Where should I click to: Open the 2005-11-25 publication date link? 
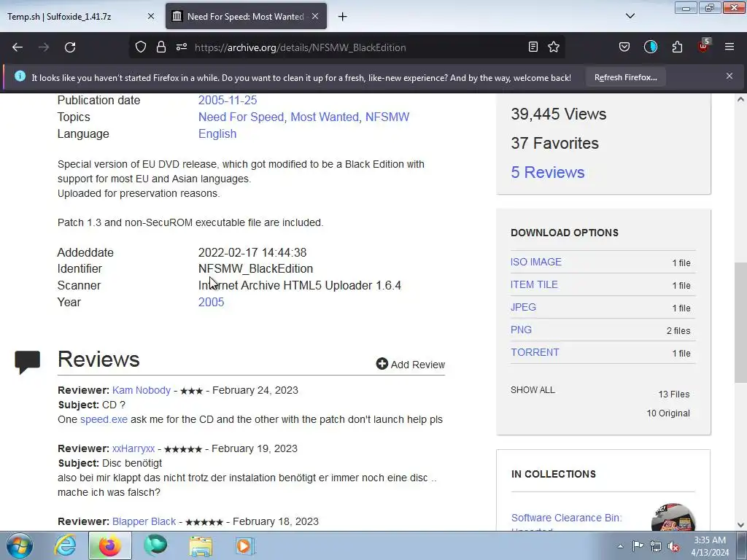coord(228,100)
